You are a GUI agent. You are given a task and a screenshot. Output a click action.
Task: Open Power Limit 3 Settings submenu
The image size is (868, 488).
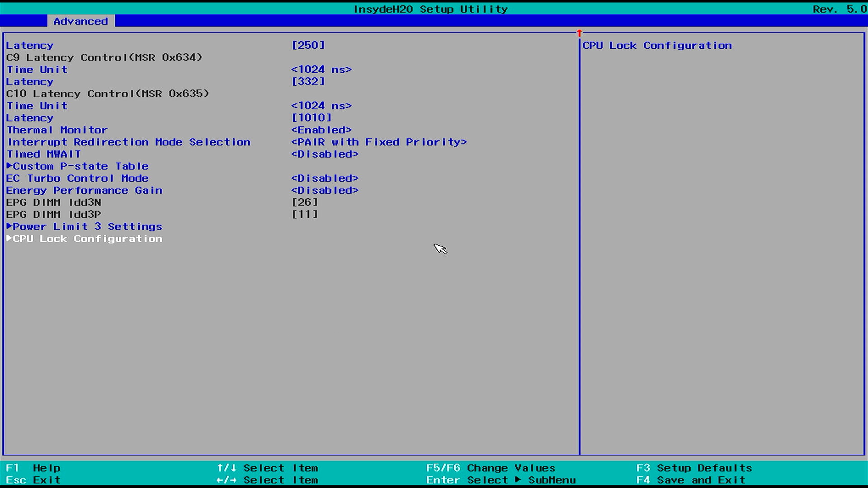pos(87,226)
